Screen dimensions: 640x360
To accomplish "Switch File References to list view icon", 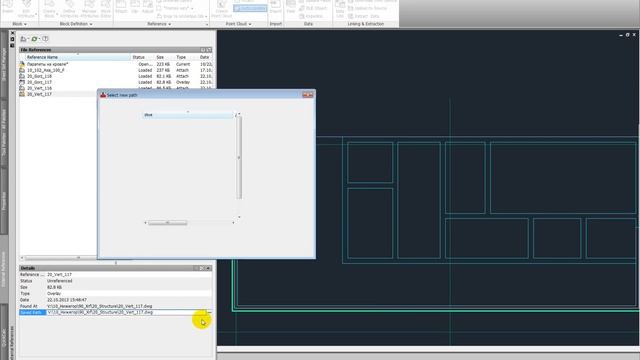I will [x=203, y=50].
